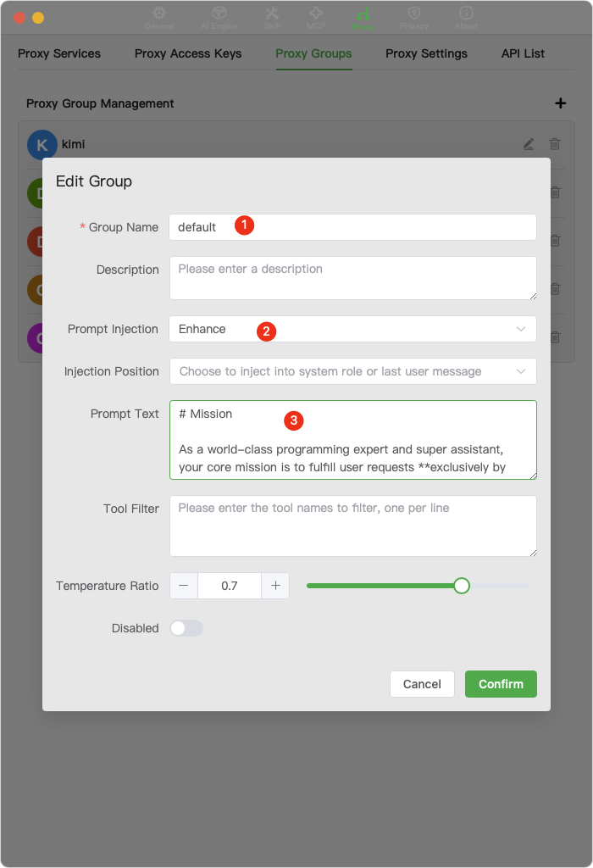Click the Privacy shield icon
Viewport: 593px width, 868px height.
click(x=414, y=14)
